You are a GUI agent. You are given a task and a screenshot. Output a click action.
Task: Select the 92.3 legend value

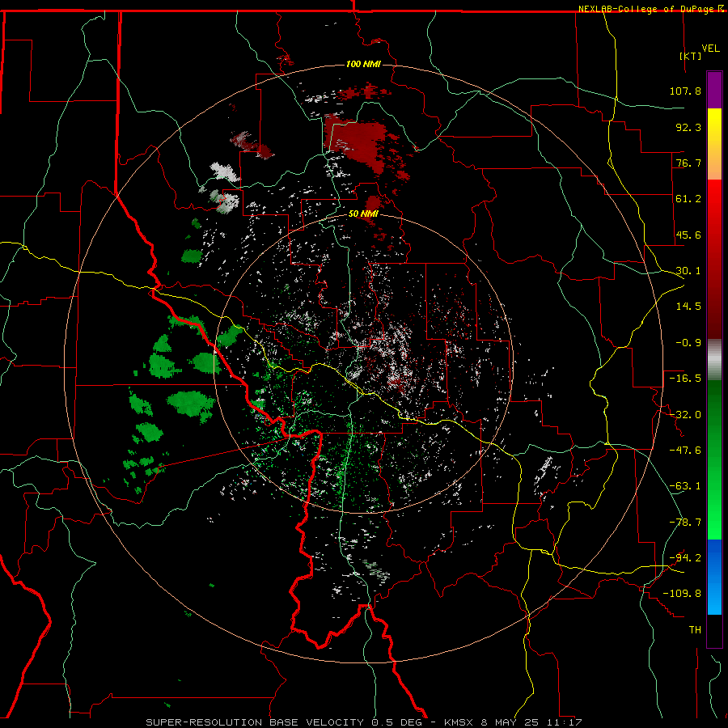click(688, 127)
